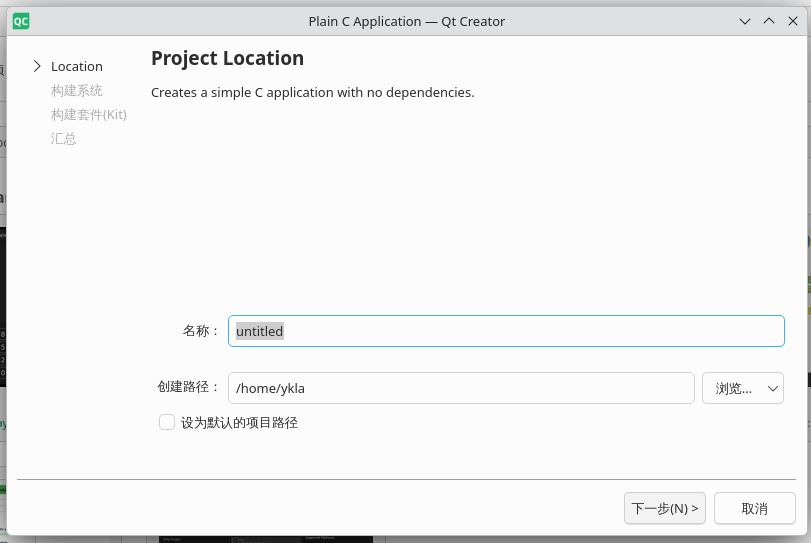Click the Project Location heading
The image size is (811, 543).
click(227, 58)
